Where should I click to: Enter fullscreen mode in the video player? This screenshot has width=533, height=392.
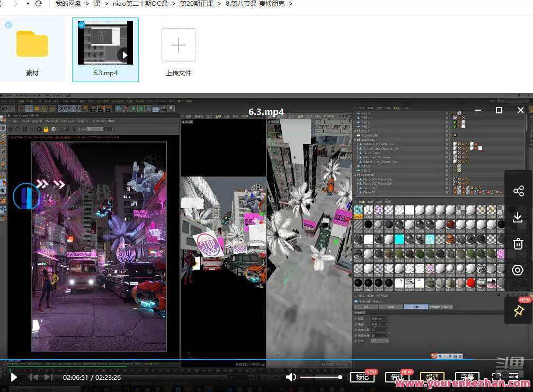pos(496,377)
